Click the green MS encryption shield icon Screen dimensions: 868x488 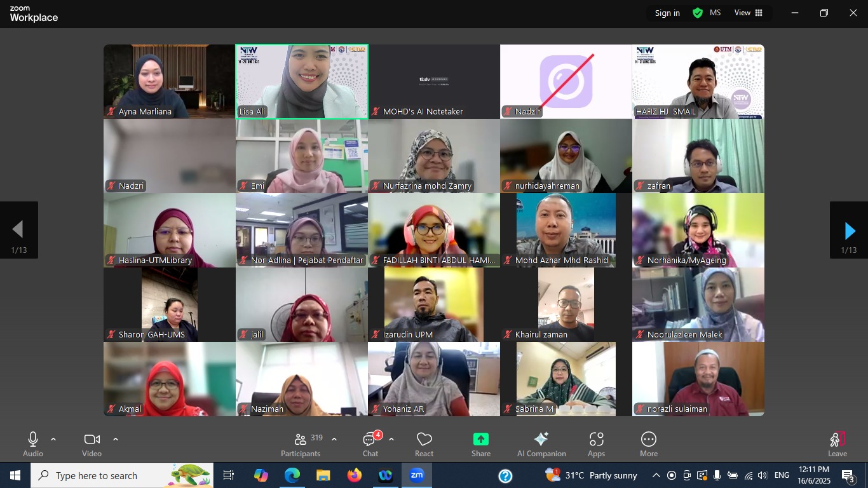click(x=698, y=13)
